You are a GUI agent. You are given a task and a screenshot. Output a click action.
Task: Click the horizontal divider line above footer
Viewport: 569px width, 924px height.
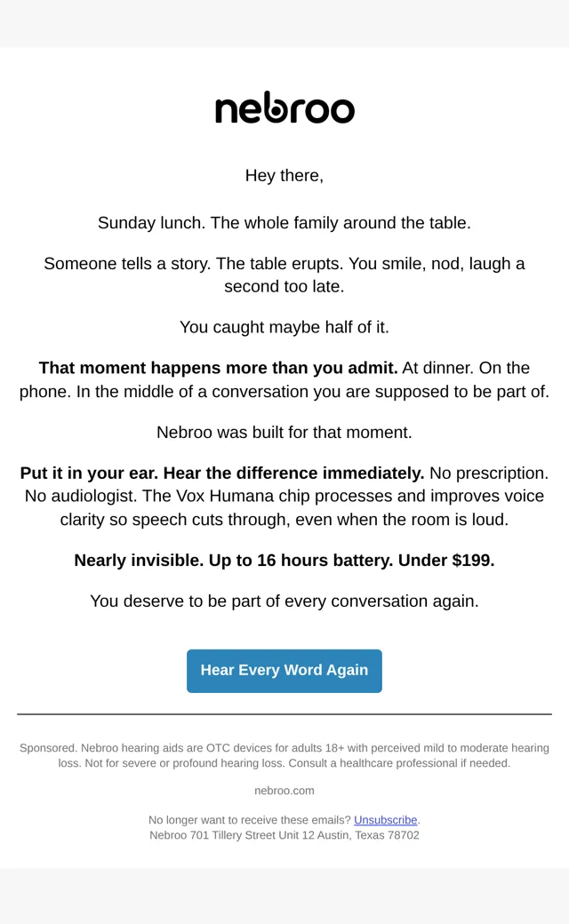[284, 714]
